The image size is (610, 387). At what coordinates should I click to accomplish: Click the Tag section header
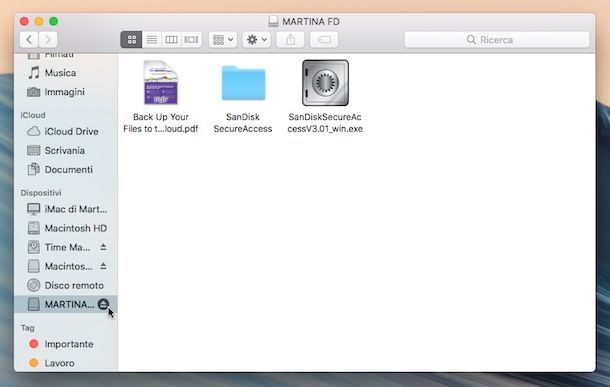(x=28, y=328)
